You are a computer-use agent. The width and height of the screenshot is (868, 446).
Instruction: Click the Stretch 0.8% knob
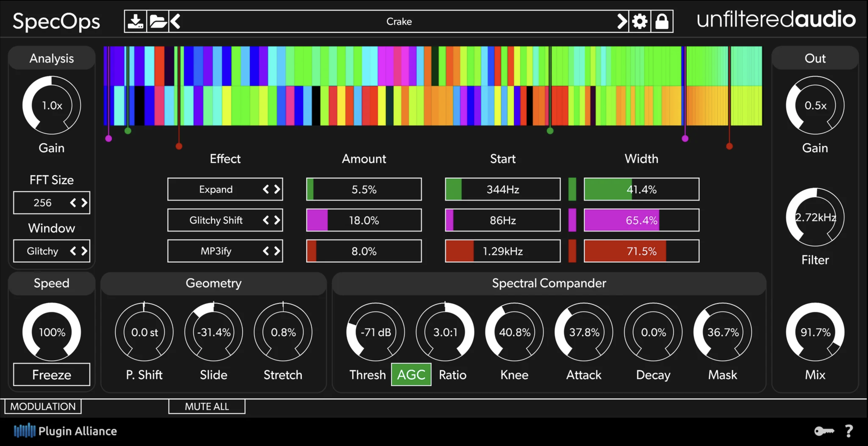pyautogui.click(x=283, y=332)
